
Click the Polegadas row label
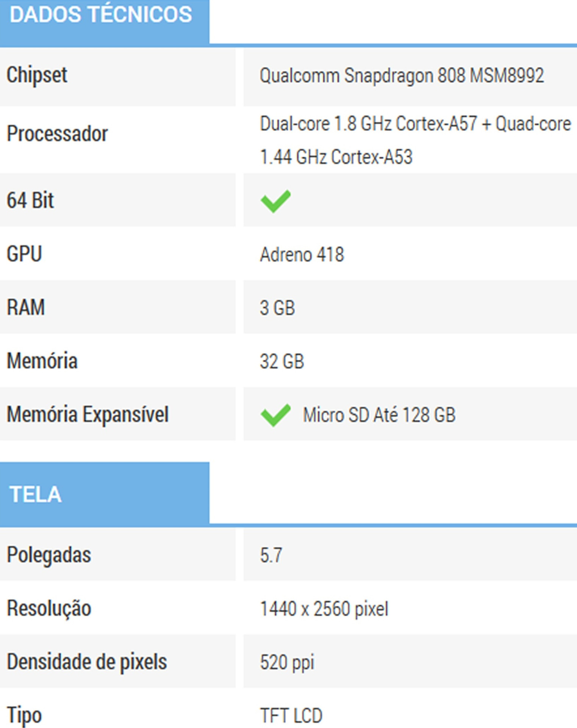click(49, 555)
